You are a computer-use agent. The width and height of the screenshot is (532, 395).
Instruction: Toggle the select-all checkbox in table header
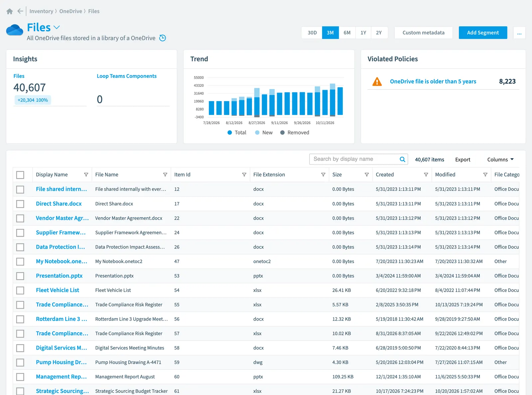click(20, 175)
